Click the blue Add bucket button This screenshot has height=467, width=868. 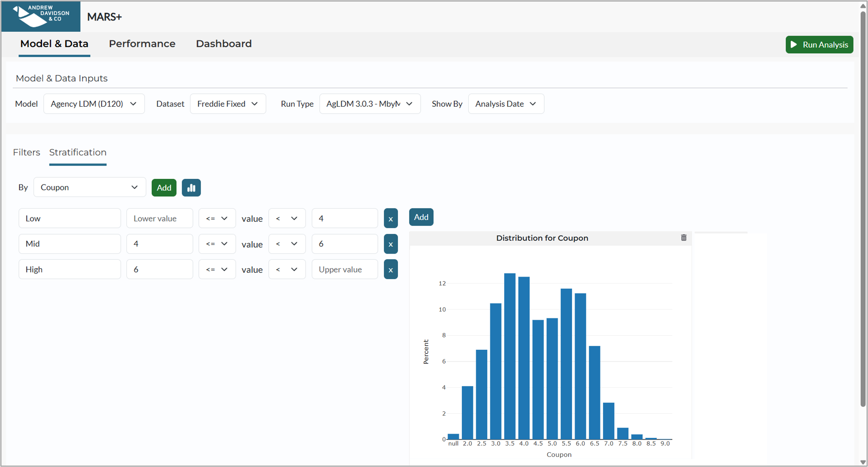(421, 217)
